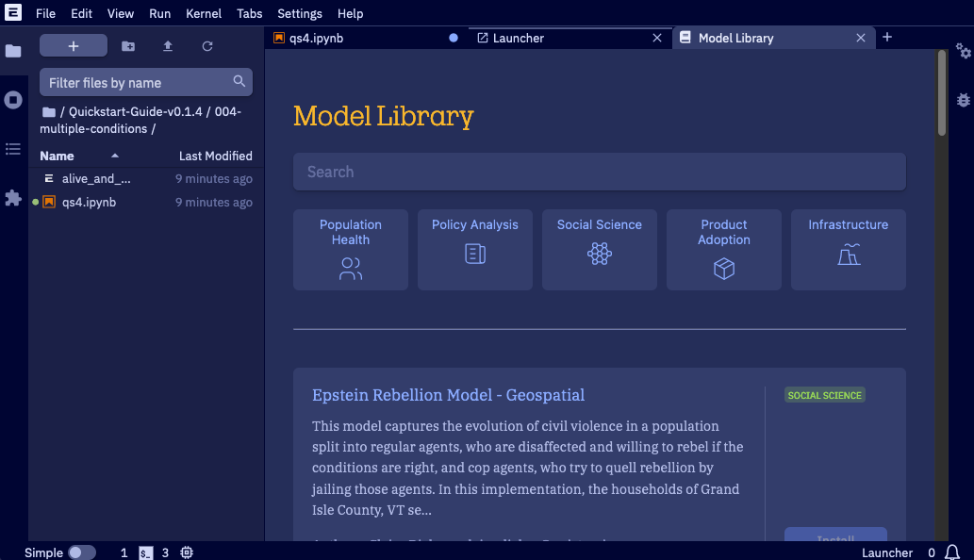
Task: Click the search icon in file filter
Action: (239, 81)
